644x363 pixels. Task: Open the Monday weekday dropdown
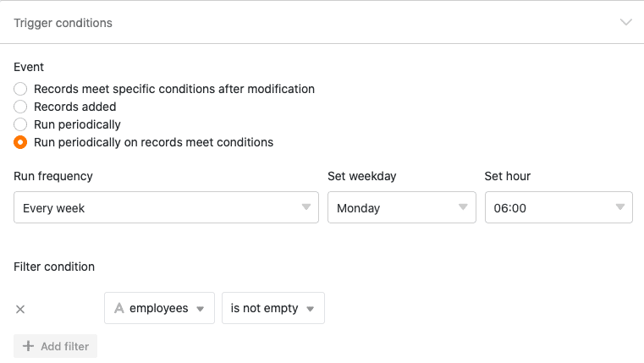(x=402, y=207)
